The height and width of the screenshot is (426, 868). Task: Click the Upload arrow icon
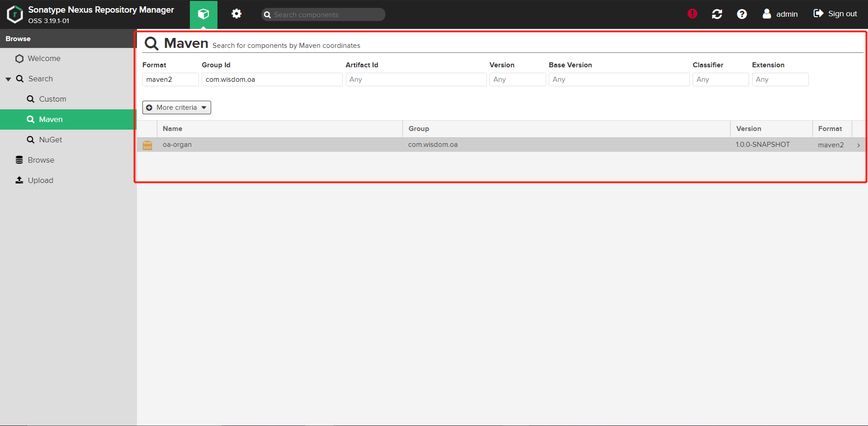19,180
